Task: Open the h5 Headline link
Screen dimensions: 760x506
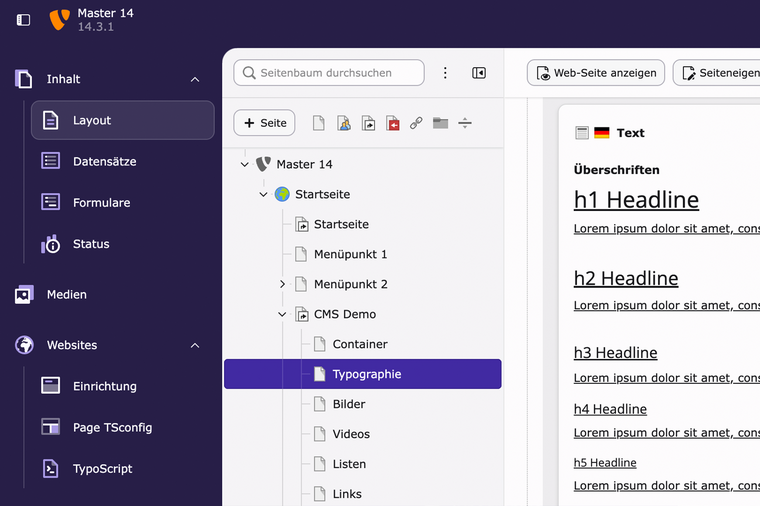Action: [x=605, y=463]
